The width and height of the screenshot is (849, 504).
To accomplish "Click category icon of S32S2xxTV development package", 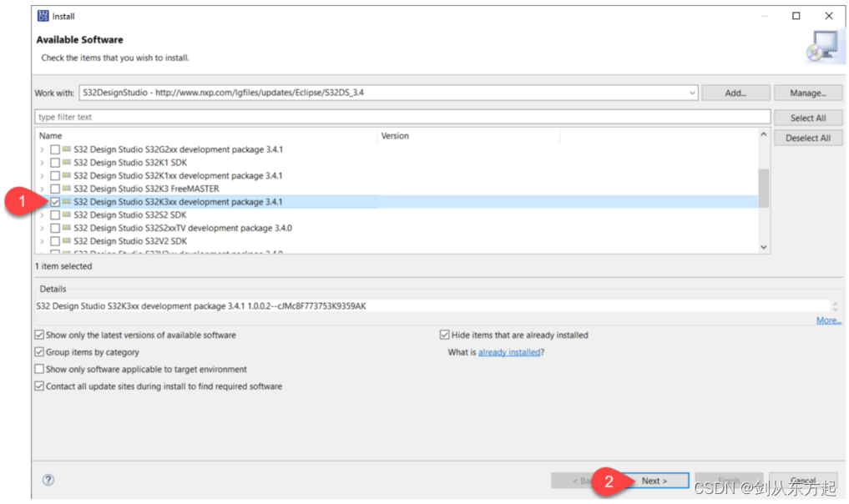I will click(67, 227).
